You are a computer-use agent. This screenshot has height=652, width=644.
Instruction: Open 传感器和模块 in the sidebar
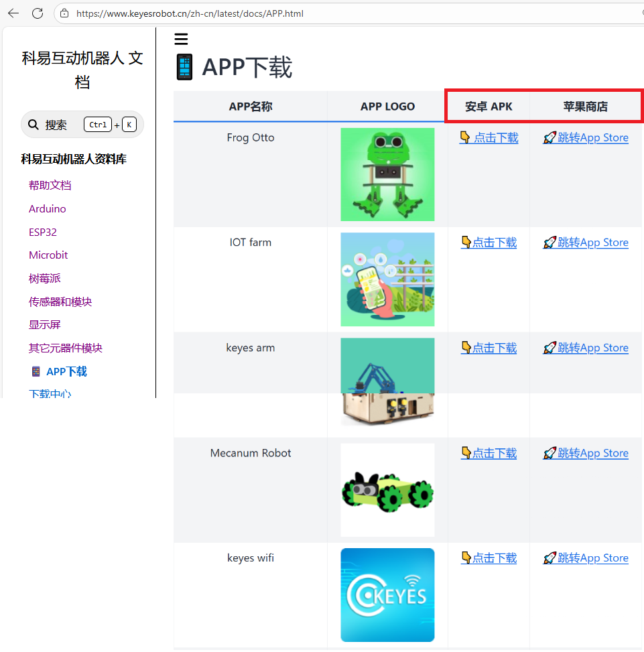point(60,302)
